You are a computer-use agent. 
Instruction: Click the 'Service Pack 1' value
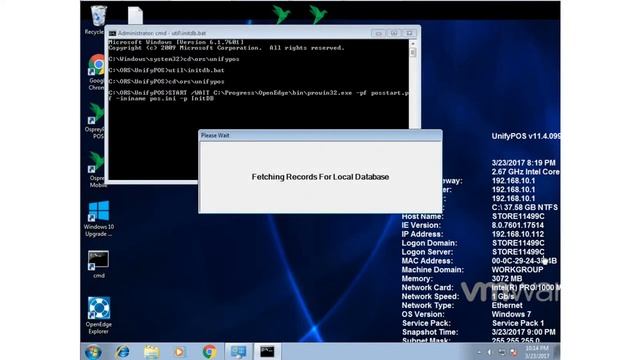coord(518,323)
